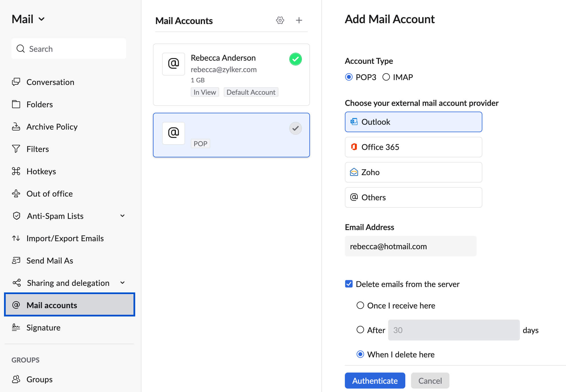Cancel adding the mail account
This screenshot has width=566, height=392.
[x=430, y=381]
